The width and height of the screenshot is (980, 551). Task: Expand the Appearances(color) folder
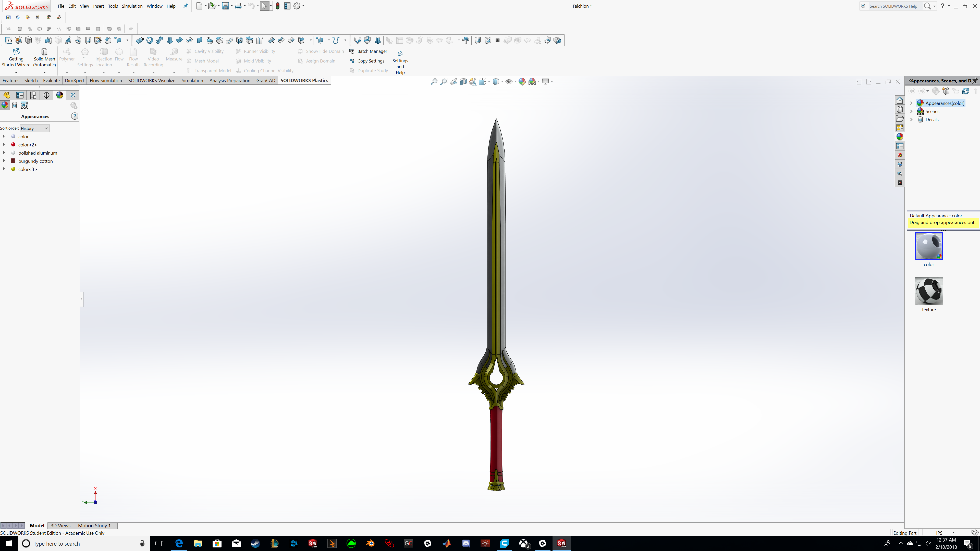(911, 103)
